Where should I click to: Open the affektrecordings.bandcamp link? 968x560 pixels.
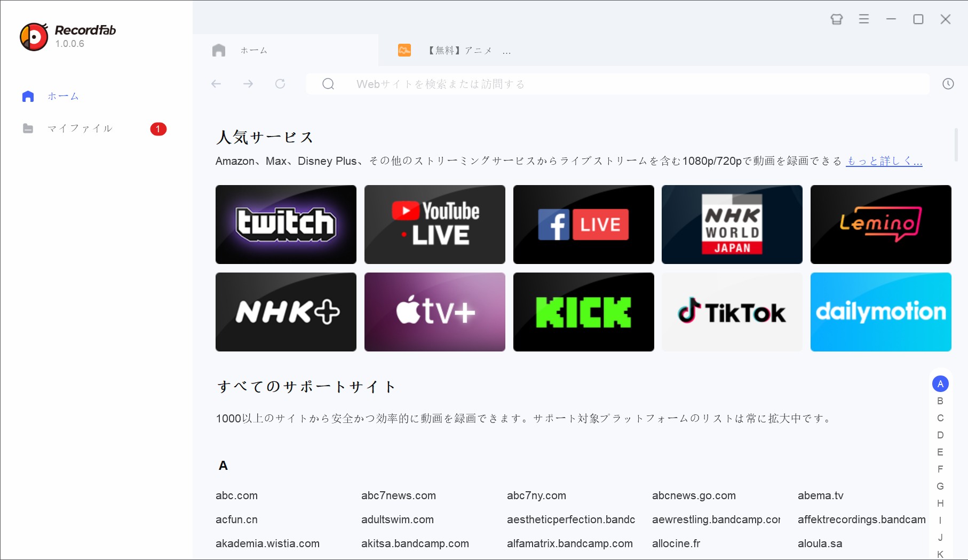click(x=862, y=519)
